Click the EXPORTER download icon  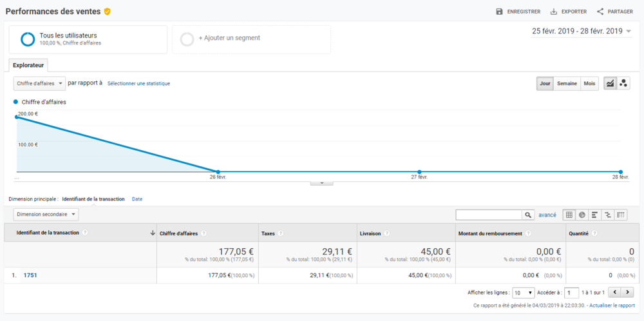pyautogui.click(x=554, y=12)
